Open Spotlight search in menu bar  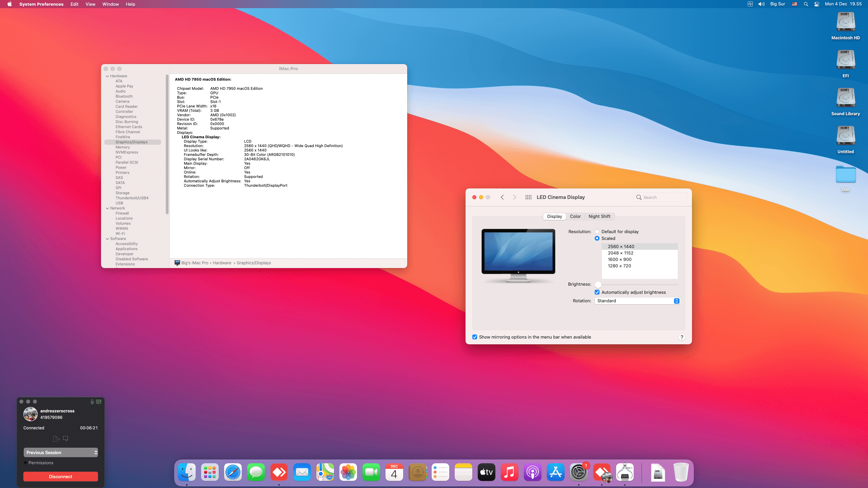point(806,4)
